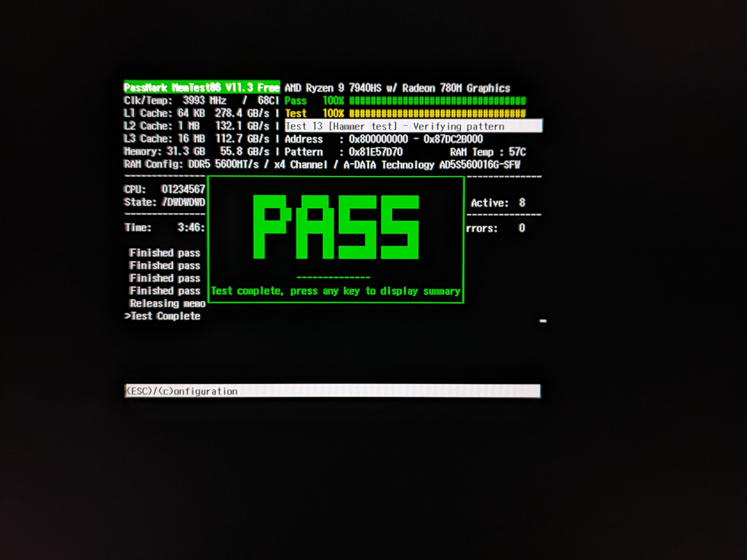Click the last Finished pass log line
Viewport: 747px width, 560px height.
(x=165, y=291)
